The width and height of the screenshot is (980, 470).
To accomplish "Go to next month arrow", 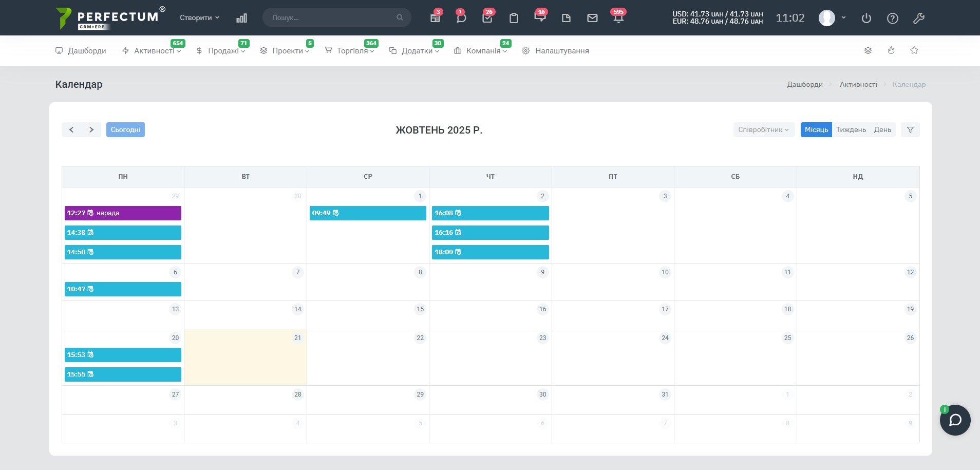I will coord(91,129).
